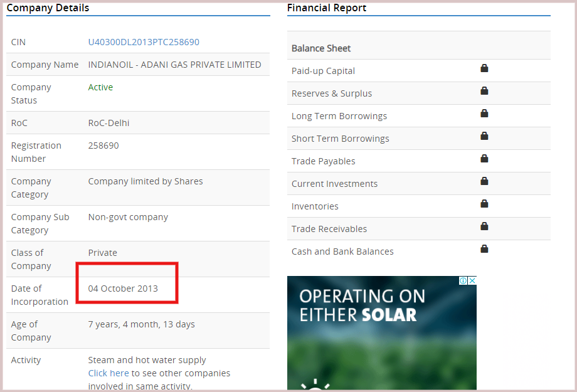The width and height of the screenshot is (577, 392).
Task: Click the 'Trade Receivables' row label
Action: pos(329,229)
